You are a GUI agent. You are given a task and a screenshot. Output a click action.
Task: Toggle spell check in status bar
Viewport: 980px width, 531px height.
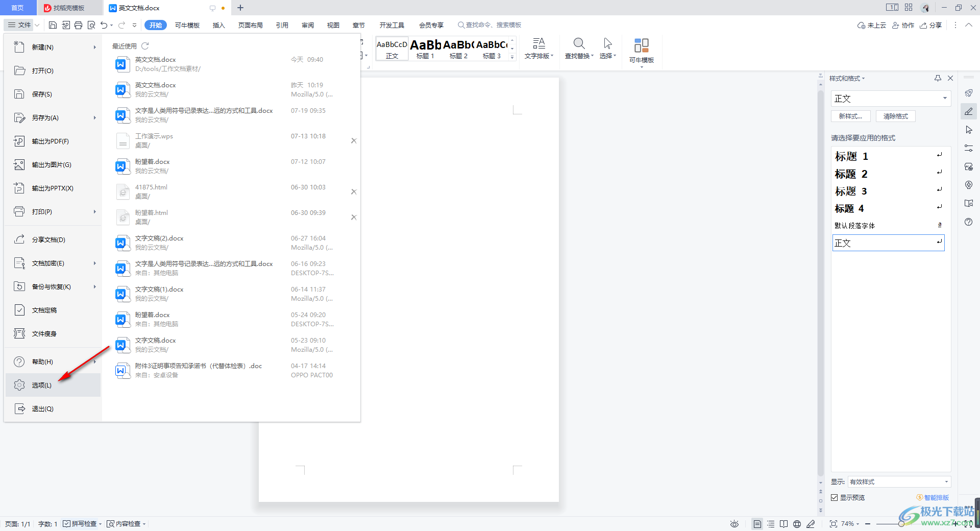click(82, 524)
